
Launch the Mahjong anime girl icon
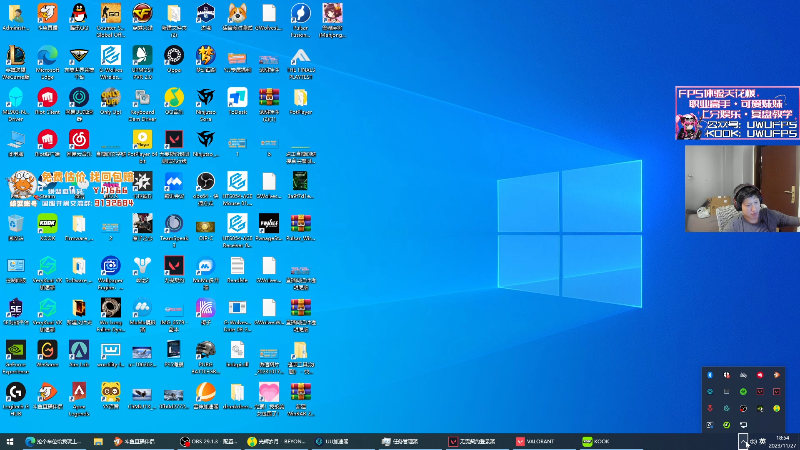point(332,20)
